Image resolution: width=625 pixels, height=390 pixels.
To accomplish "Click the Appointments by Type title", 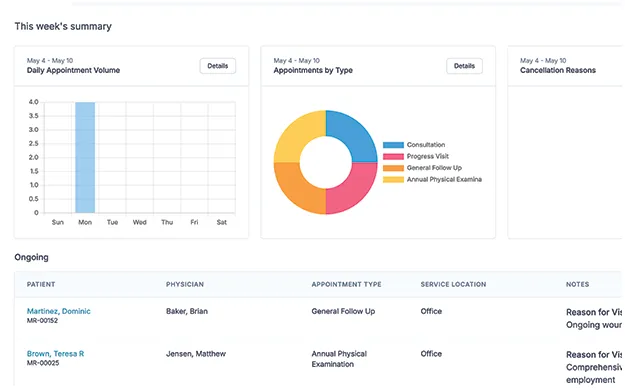I will (x=313, y=71).
